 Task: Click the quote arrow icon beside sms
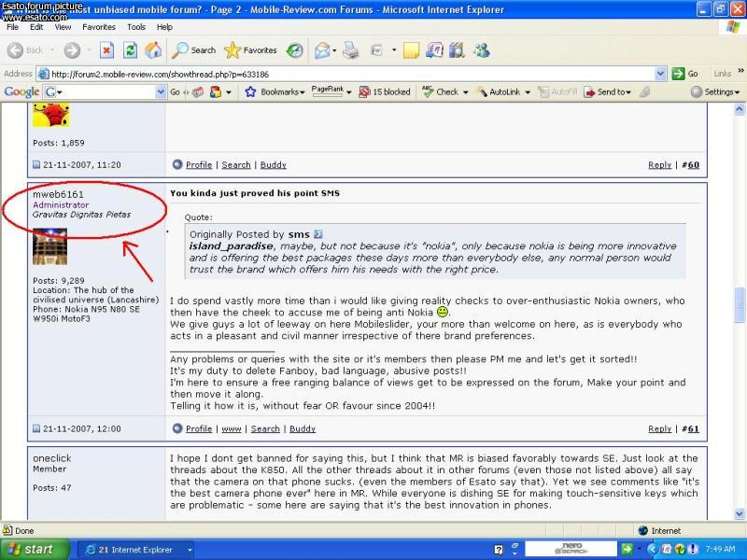[x=318, y=234]
